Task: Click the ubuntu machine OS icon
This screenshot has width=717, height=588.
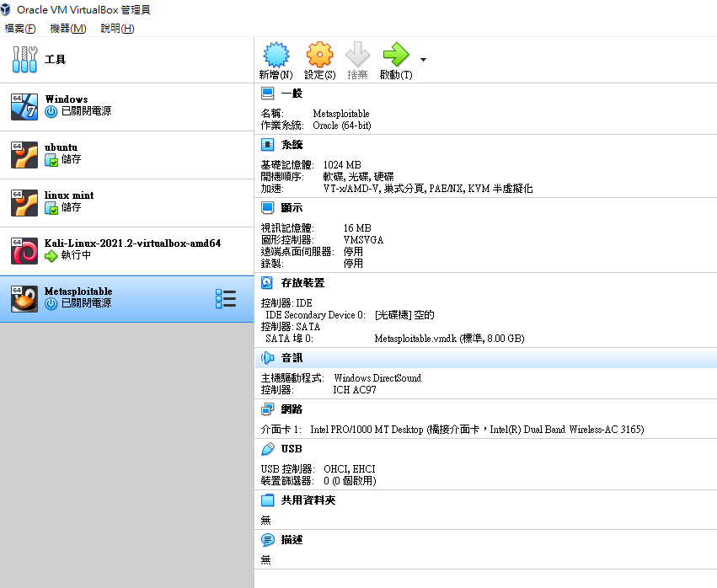Action: point(24,155)
